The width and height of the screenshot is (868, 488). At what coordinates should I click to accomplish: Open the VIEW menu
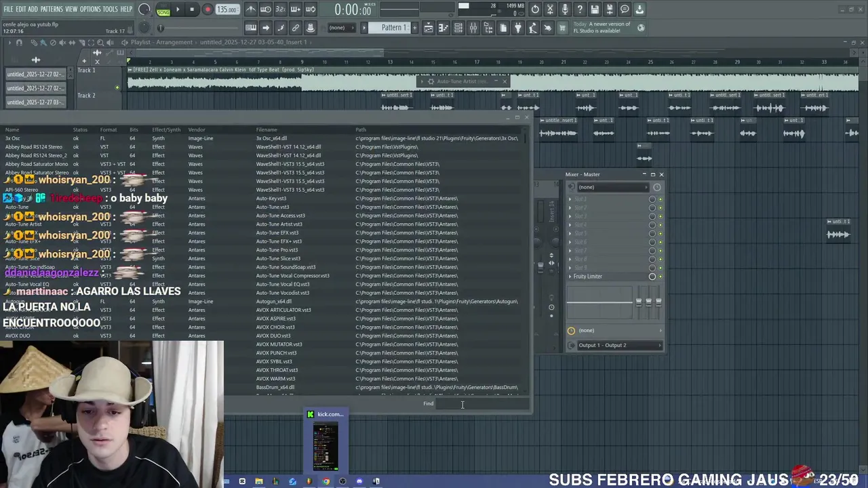(71, 9)
